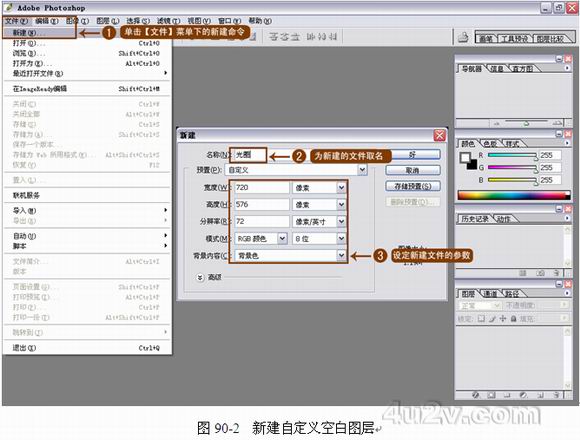Screen dimensions: 580x440
Task: Click Layers panel adjustment layer icon
Action: (x=523, y=395)
